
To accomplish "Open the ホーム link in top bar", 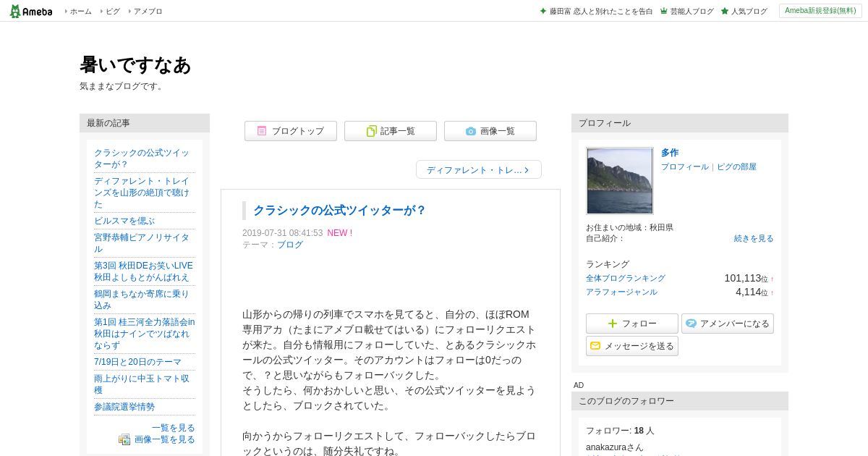I will (80, 12).
